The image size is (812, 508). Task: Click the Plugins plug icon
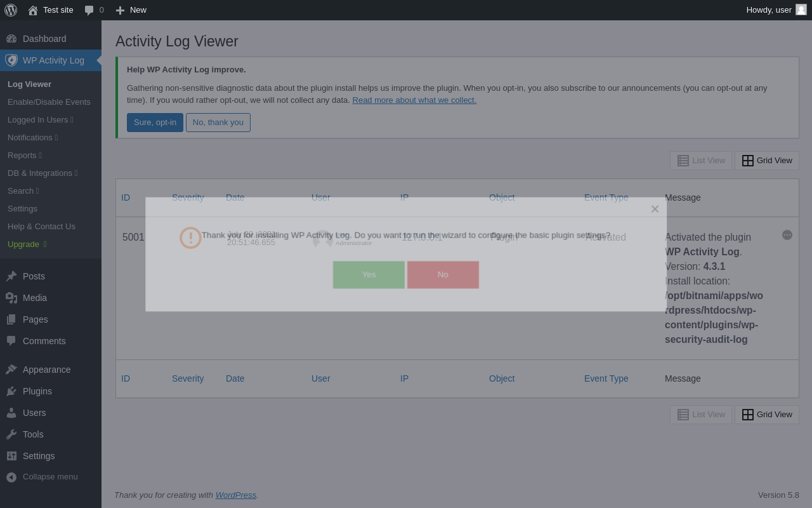click(11, 391)
